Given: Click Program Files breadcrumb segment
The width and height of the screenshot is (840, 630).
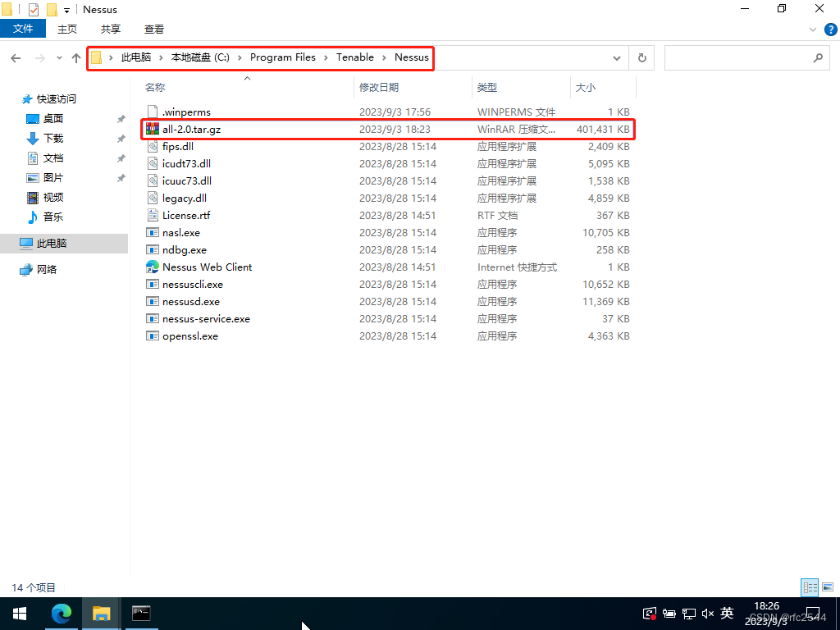Looking at the screenshot, I should (283, 57).
